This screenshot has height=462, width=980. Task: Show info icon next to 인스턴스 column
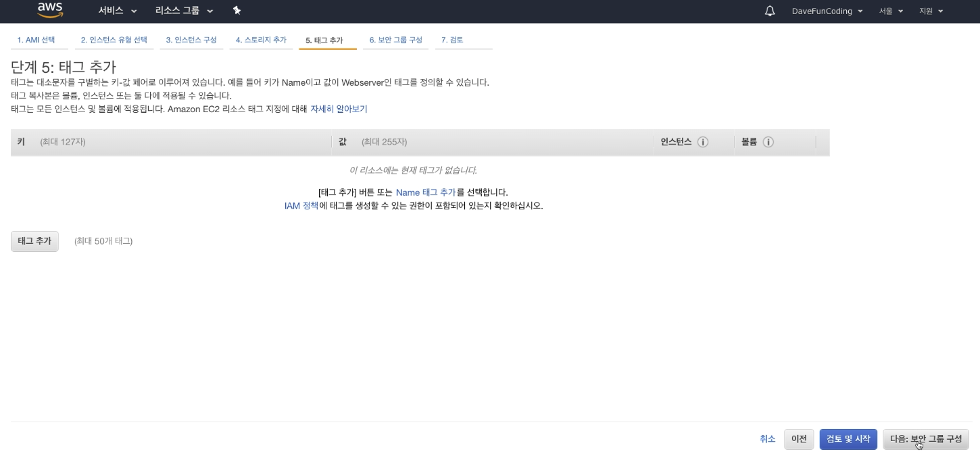click(703, 142)
